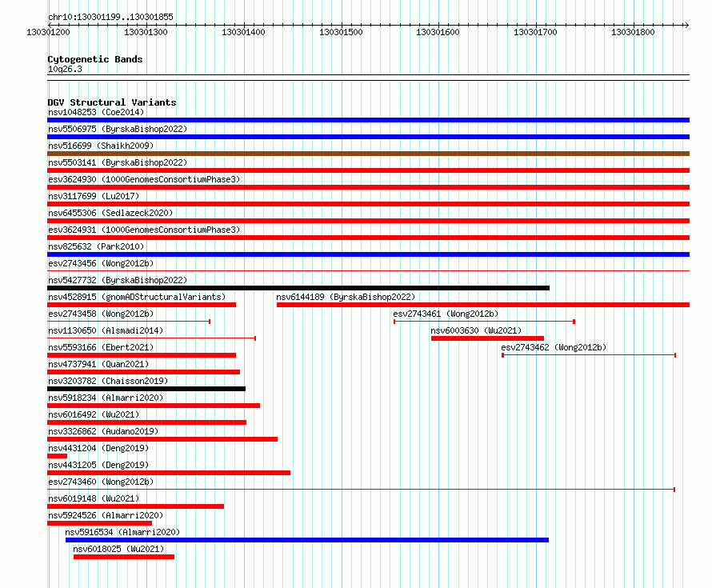Image resolution: width=712 pixels, height=588 pixels.
Task: Click the red bar of nsv5924526
Action: point(99,523)
